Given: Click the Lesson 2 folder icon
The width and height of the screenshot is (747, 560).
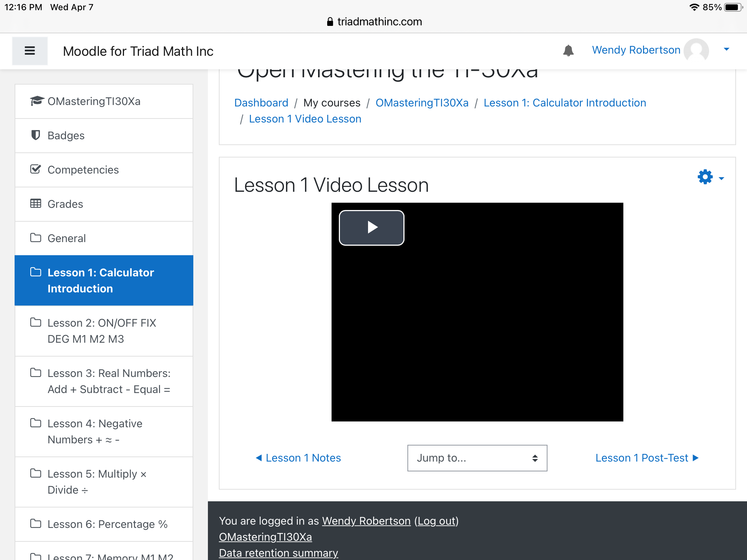Looking at the screenshot, I should pyautogui.click(x=35, y=322).
